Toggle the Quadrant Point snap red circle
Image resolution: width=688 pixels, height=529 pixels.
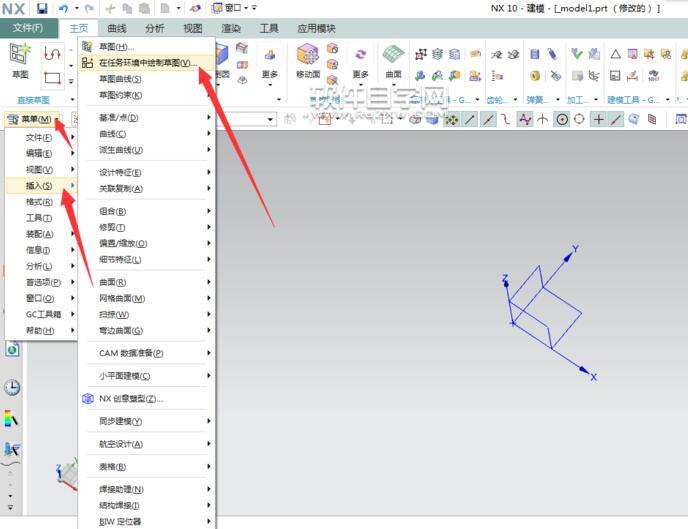(x=579, y=119)
